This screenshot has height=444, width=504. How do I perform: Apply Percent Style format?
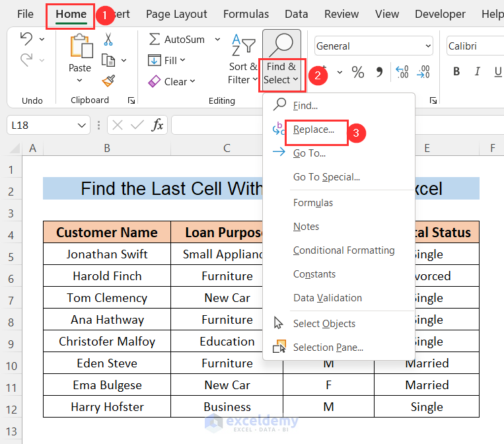[358, 72]
